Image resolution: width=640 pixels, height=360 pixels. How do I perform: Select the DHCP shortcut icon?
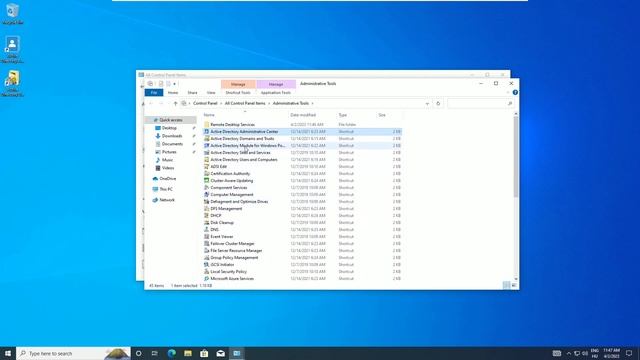207,216
